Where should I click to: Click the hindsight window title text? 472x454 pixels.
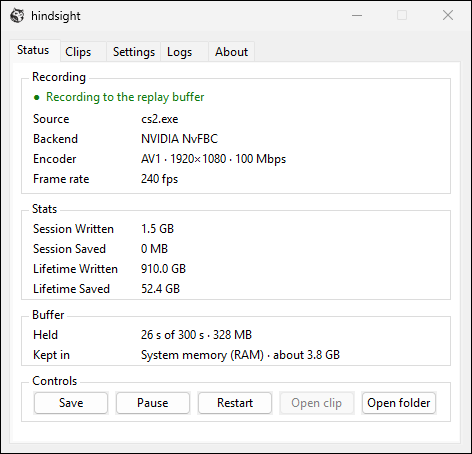coord(56,16)
